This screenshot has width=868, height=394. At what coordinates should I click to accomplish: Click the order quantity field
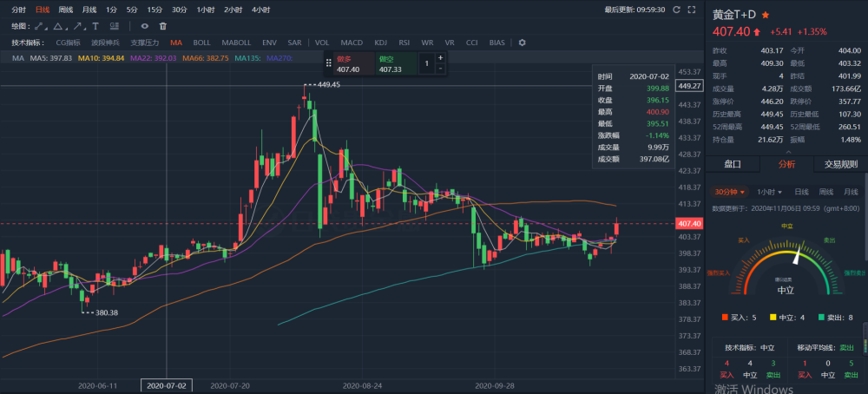coord(427,63)
